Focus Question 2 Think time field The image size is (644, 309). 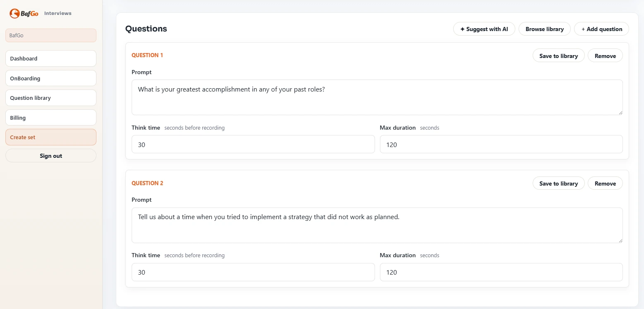click(x=253, y=272)
